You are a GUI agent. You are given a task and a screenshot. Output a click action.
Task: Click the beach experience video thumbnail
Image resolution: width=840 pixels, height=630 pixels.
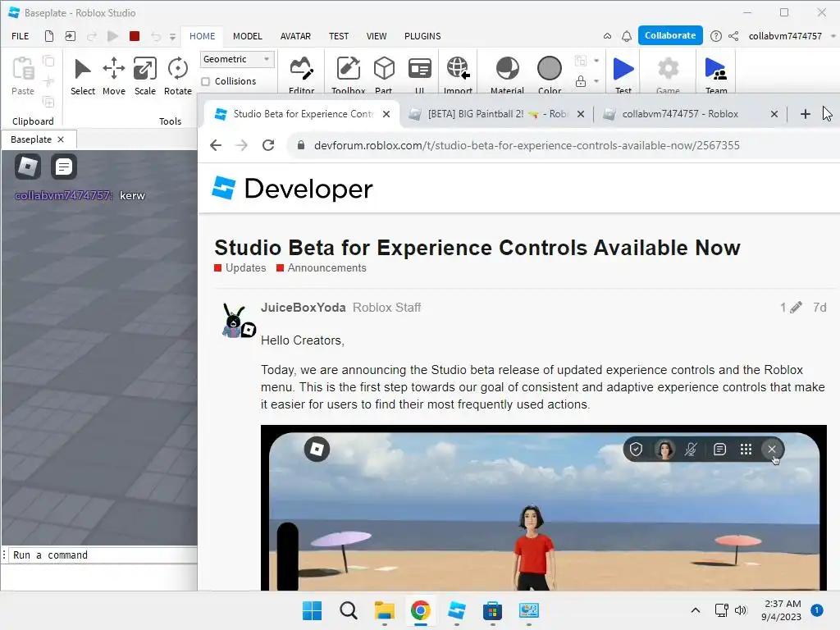point(544,508)
